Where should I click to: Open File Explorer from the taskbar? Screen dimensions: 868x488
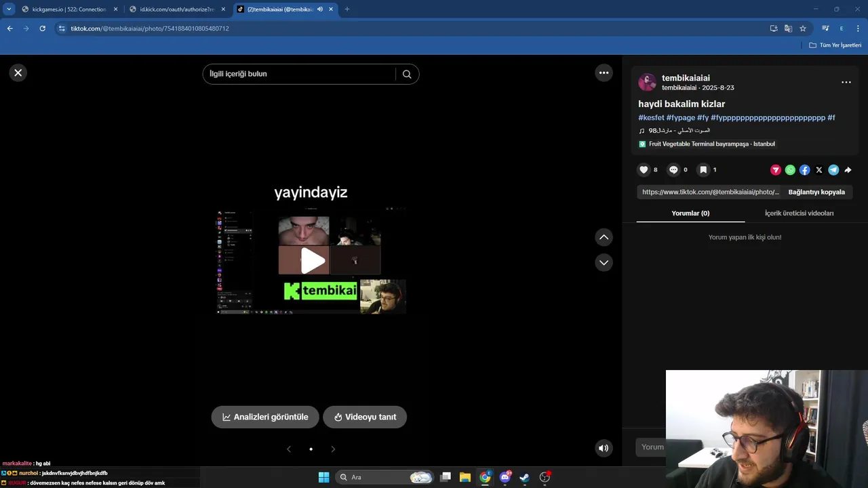(465, 477)
